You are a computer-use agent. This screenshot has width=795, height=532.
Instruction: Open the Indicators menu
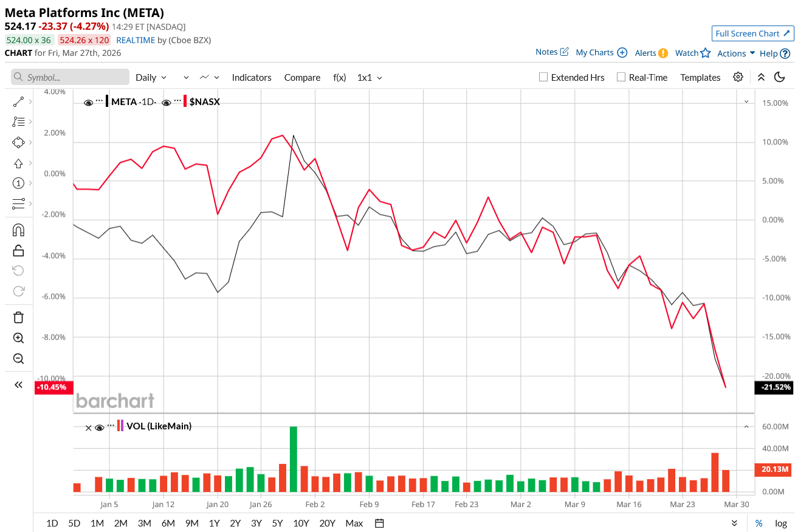click(x=252, y=77)
